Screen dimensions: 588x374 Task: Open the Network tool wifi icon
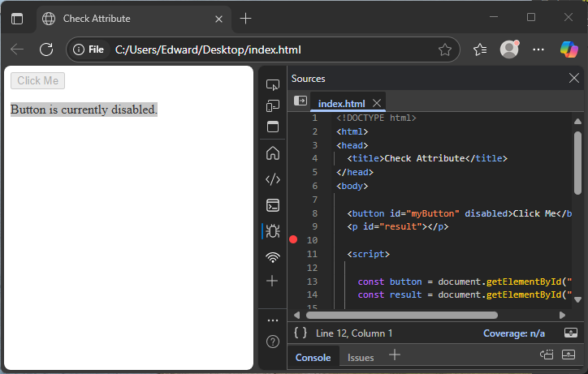273,257
